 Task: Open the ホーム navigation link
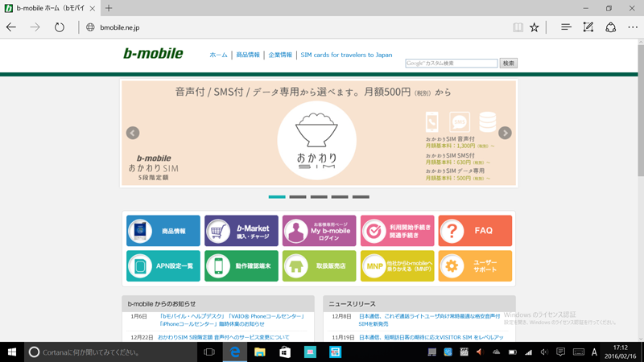[x=218, y=55]
